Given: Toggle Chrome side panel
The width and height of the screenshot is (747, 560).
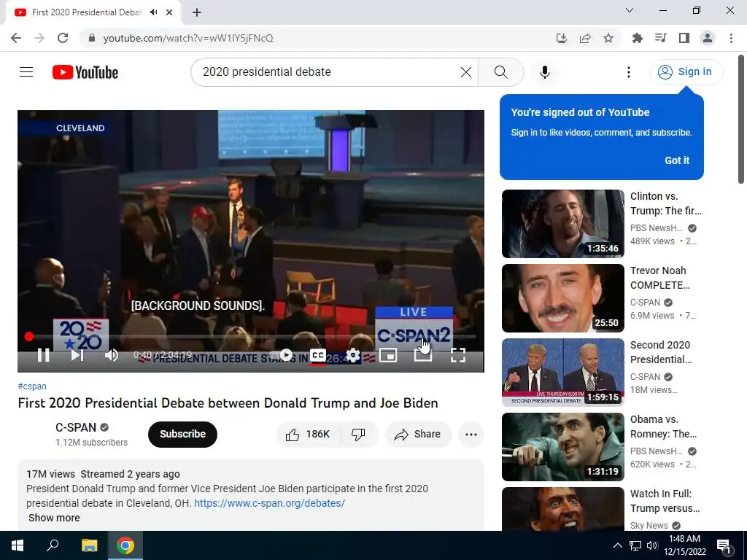Looking at the screenshot, I should tap(684, 38).
